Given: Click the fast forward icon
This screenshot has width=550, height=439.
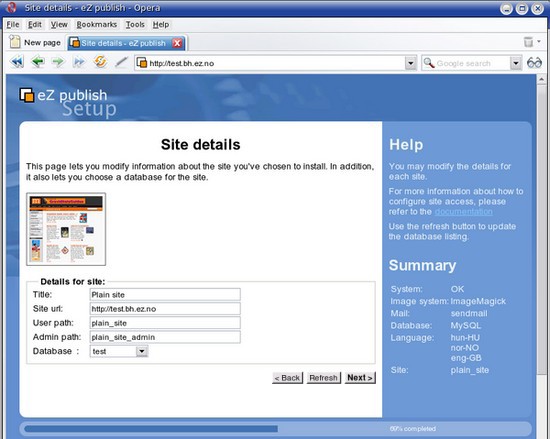Looking at the screenshot, I should 79,62.
